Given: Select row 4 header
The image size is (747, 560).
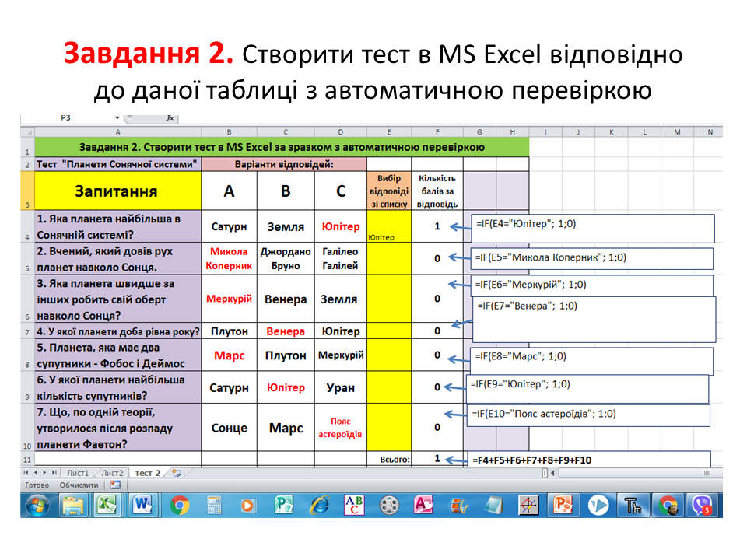Looking at the screenshot, I should 27,226.
